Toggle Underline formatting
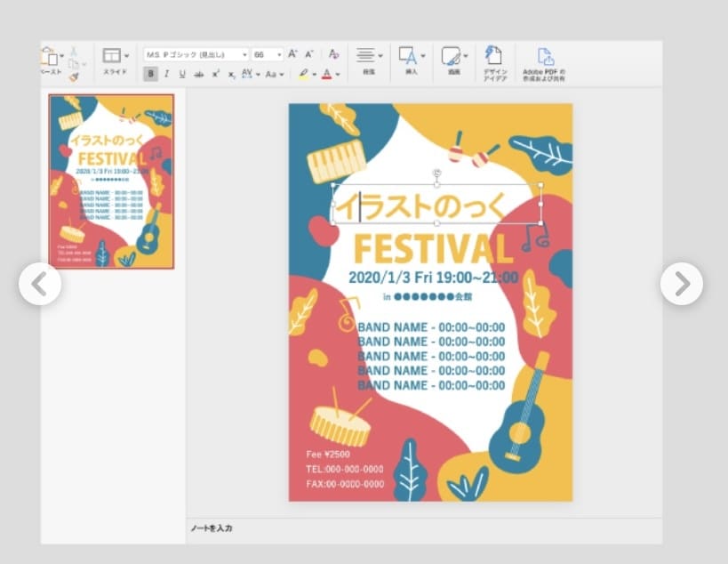728x564 pixels. pyautogui.click(x=182, y=74)
